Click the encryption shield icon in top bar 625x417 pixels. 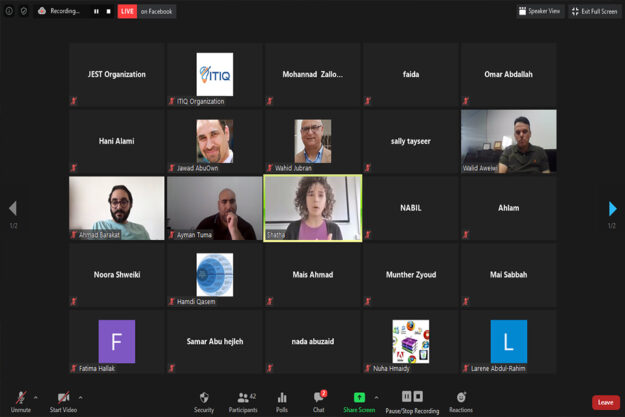click(23, 11)
